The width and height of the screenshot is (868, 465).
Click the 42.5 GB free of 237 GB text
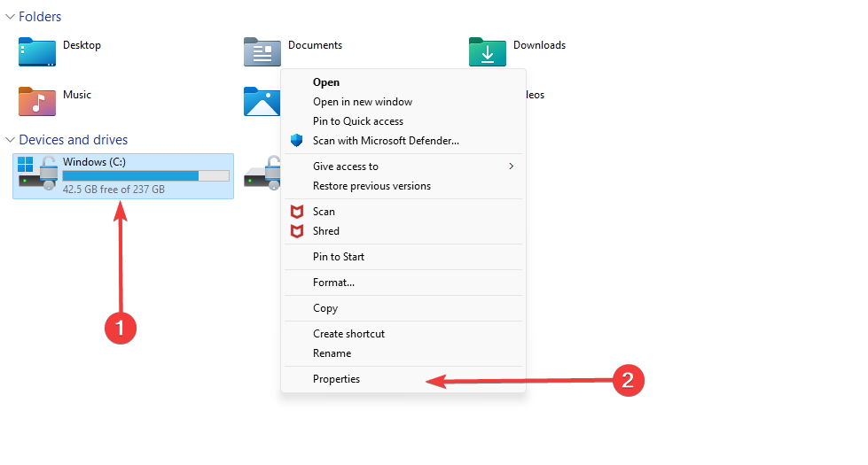pyautogui.click(x=113, y=189)
